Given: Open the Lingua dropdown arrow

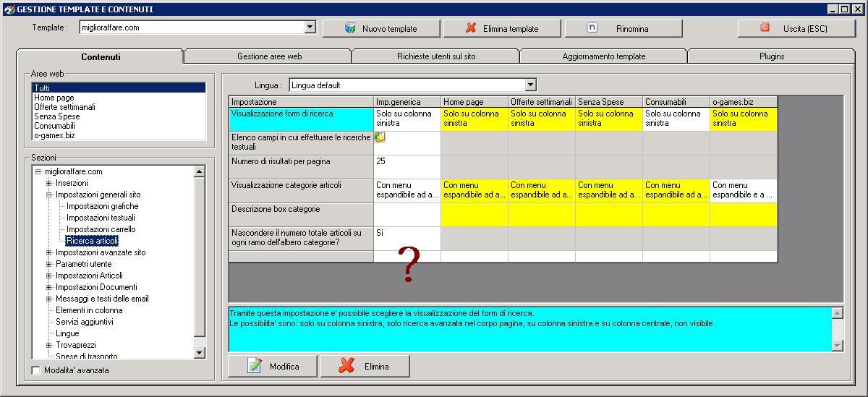Looking at the screenshot, I should click(x=530, y=85).
